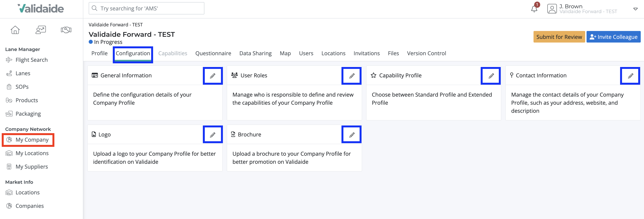
Task: View the Locations tab
Action: tap(334, 53)
